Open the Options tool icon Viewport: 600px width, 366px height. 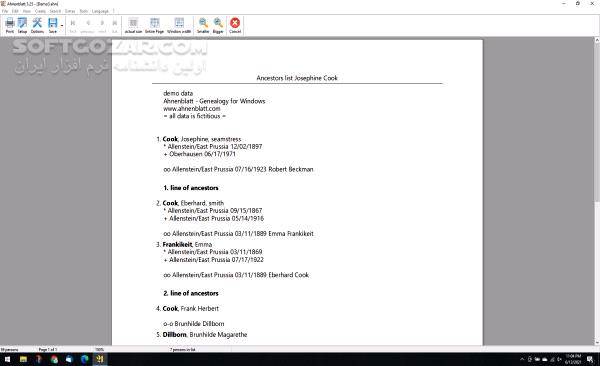point(37,25)
